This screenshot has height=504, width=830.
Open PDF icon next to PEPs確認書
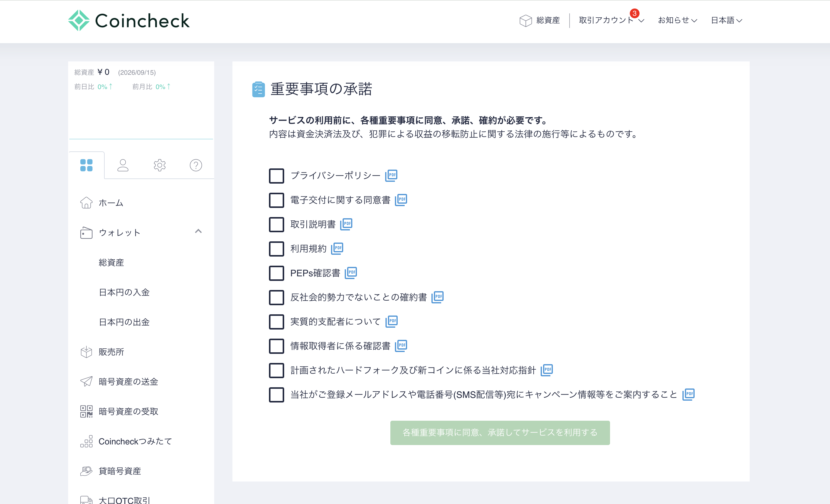coord(351,273)
